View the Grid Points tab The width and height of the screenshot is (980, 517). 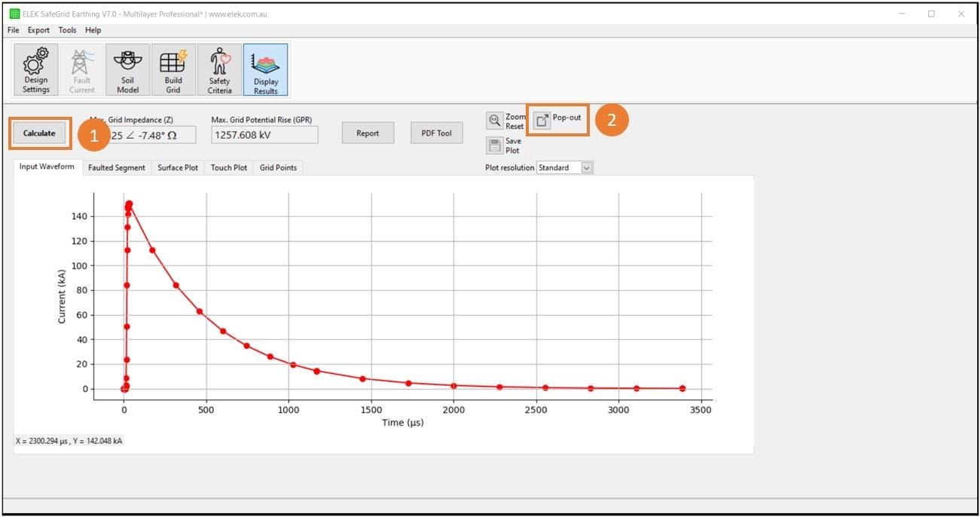[278, 167]
